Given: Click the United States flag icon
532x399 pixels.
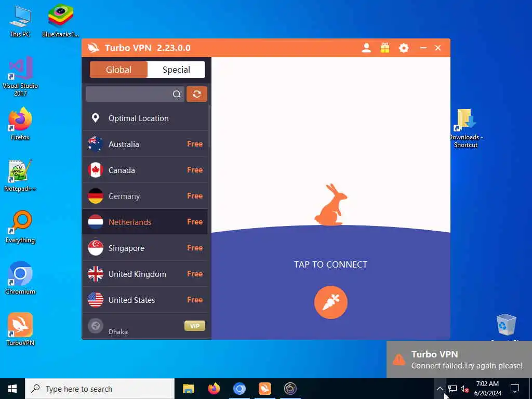Looking at the screenshot, I should pos(96,300).
